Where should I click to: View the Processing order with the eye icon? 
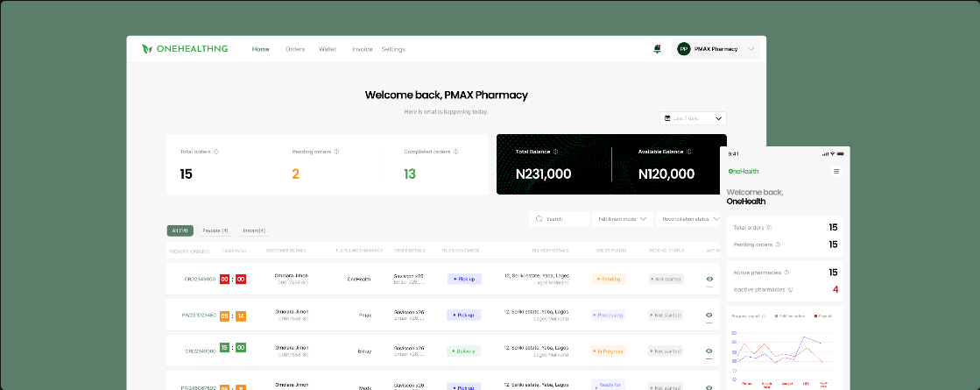coord(709,316)
